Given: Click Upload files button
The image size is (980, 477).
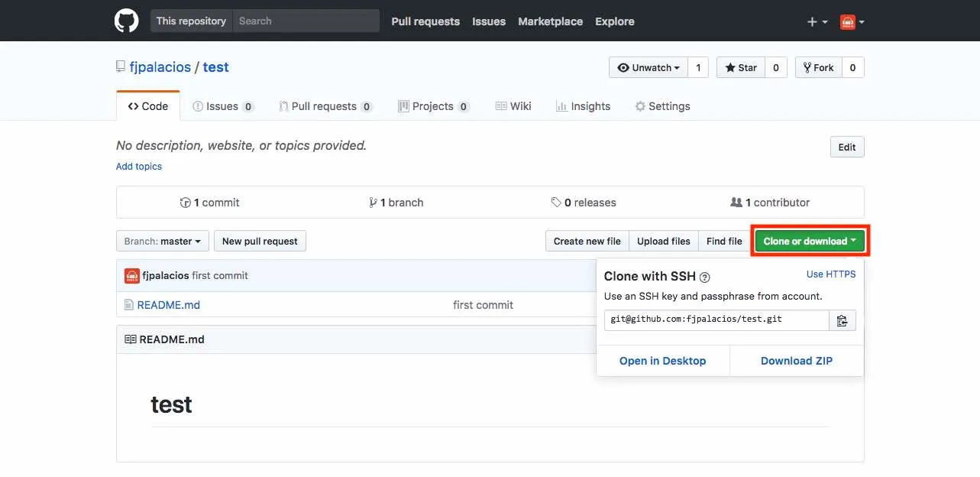Looking at the screenshot, I should 664,241.
